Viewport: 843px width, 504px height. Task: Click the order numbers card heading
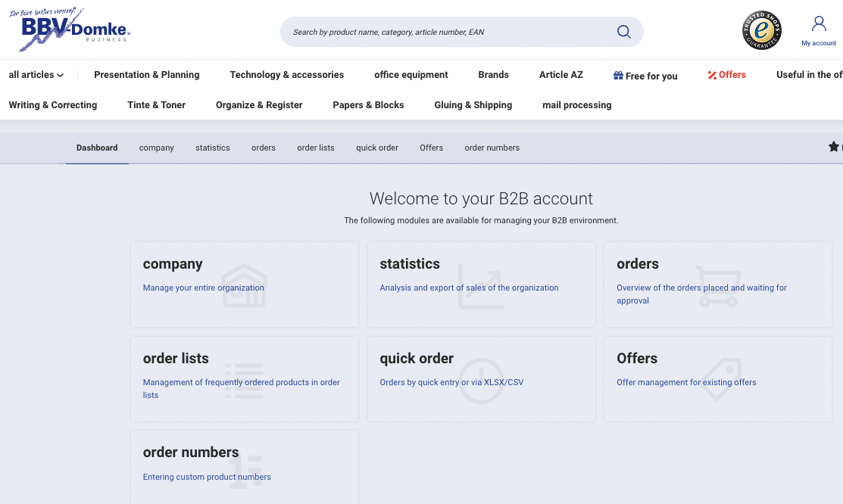click(191, 453)
